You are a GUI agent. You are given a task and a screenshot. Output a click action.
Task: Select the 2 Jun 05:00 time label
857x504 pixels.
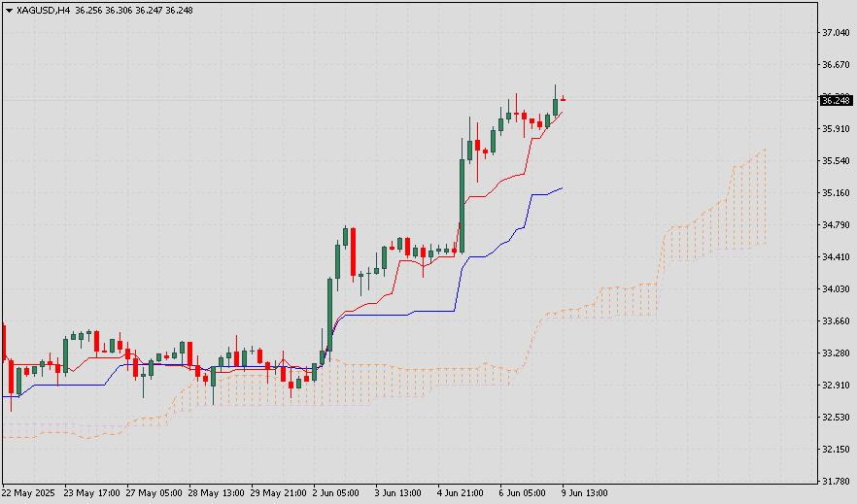[x=336, y=493]
